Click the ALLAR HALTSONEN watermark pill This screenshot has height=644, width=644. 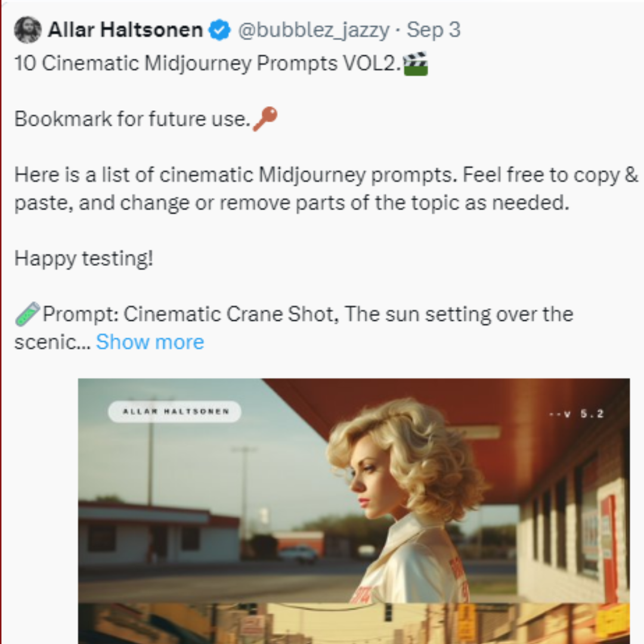coord(175,411)
